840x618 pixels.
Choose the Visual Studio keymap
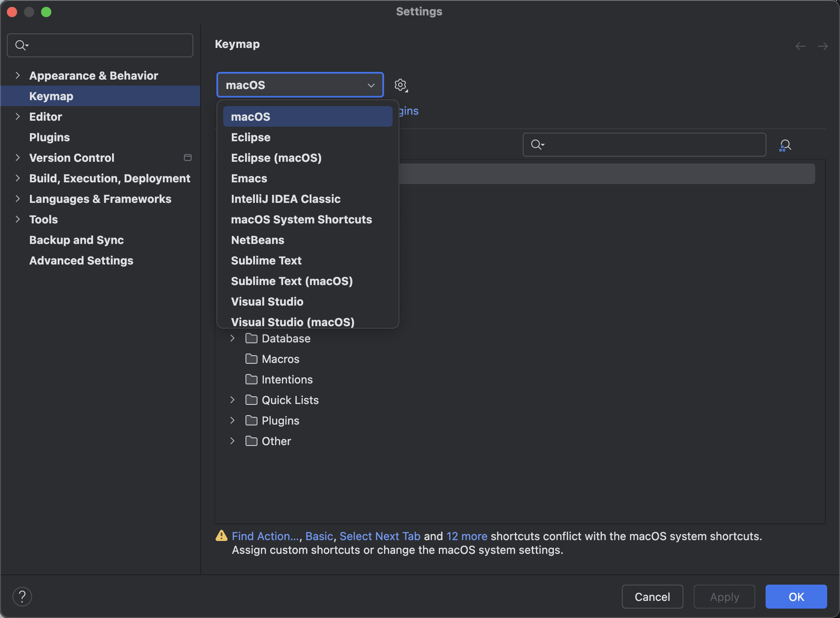click(x=308, y=302)
